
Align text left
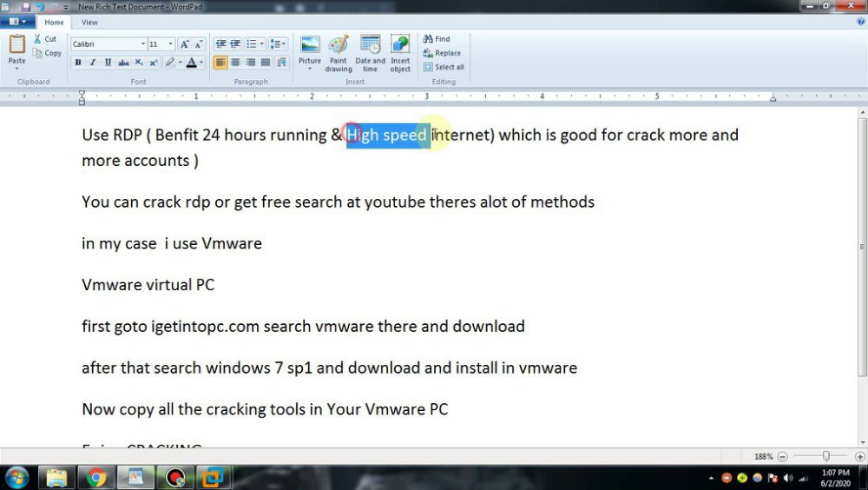[x=220, y=62]
